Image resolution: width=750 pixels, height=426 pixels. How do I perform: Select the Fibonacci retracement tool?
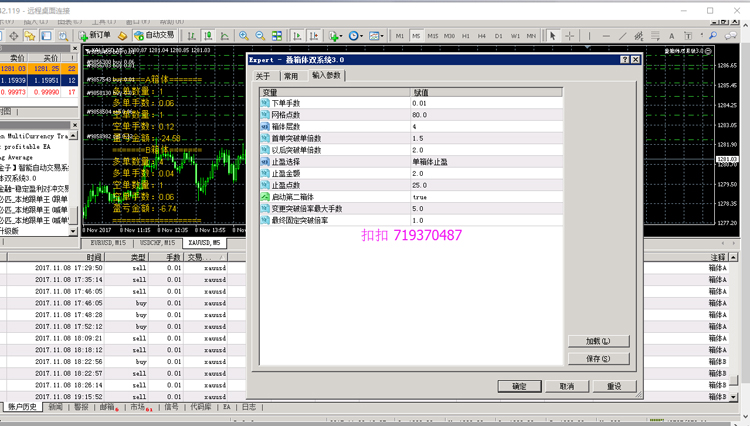tap(655, 36)
